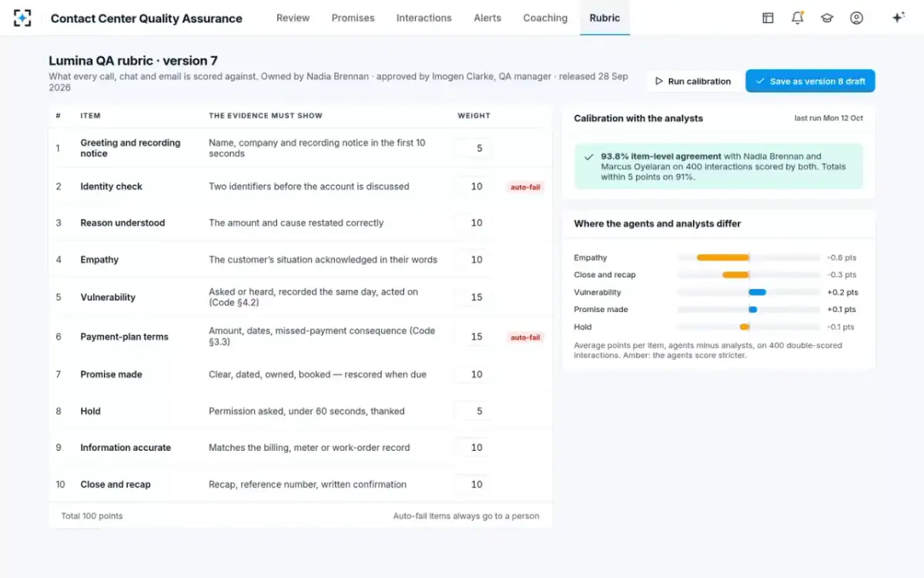Image resolution: width=924 pixels, height=578 pixels.
Task: Click 'Two identifiers before the account is discussed'
Action: (x=309, y=187)
